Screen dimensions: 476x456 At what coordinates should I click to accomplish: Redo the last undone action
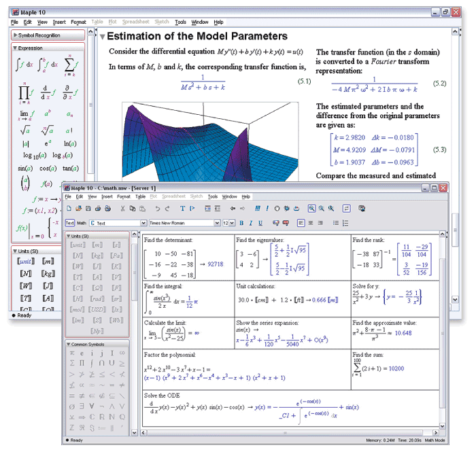pos(167,209)
